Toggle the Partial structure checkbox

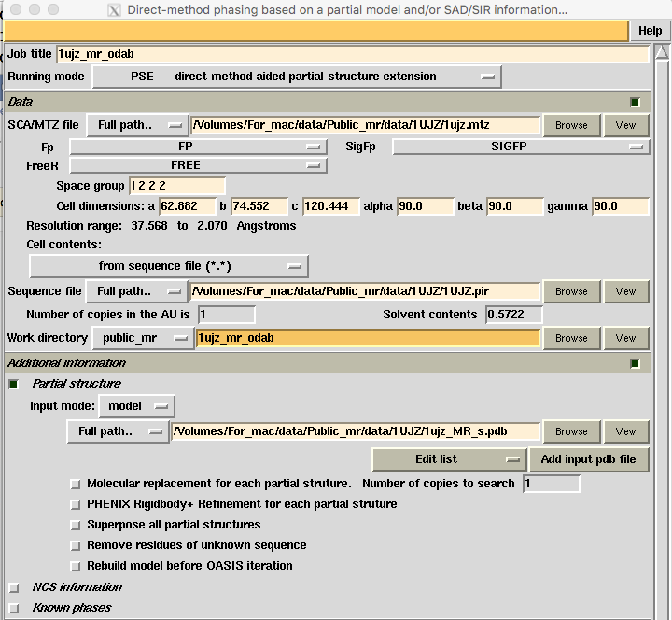[x=14, y=384]
